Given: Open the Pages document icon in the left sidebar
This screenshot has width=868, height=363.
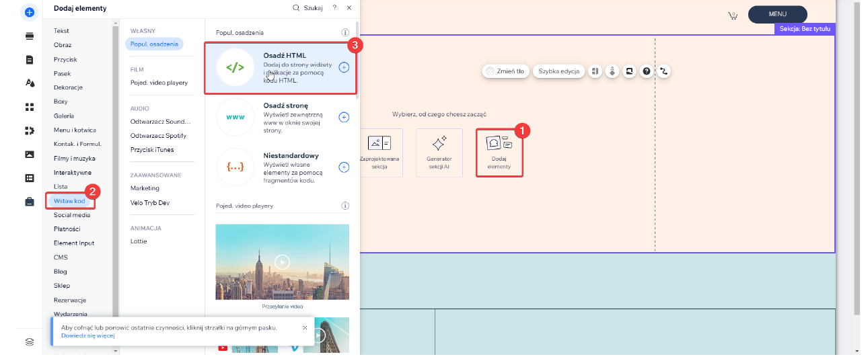Looking at the screenshot, I should pyautogui.click(x=29, y=60).
